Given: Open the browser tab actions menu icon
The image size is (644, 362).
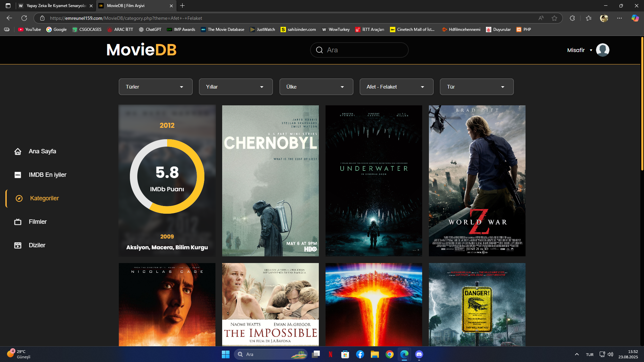Looking at the screenshot, I should (8, 6).
